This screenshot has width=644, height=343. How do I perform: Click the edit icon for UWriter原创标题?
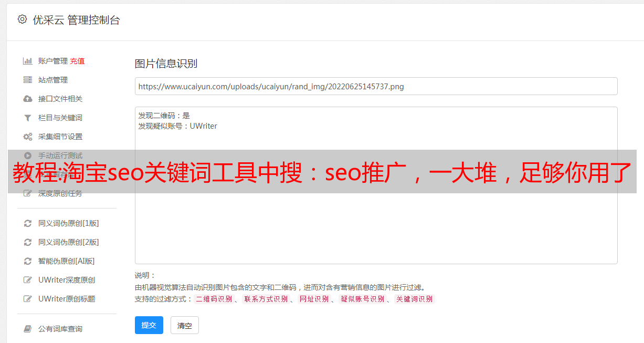pos(28,299)
